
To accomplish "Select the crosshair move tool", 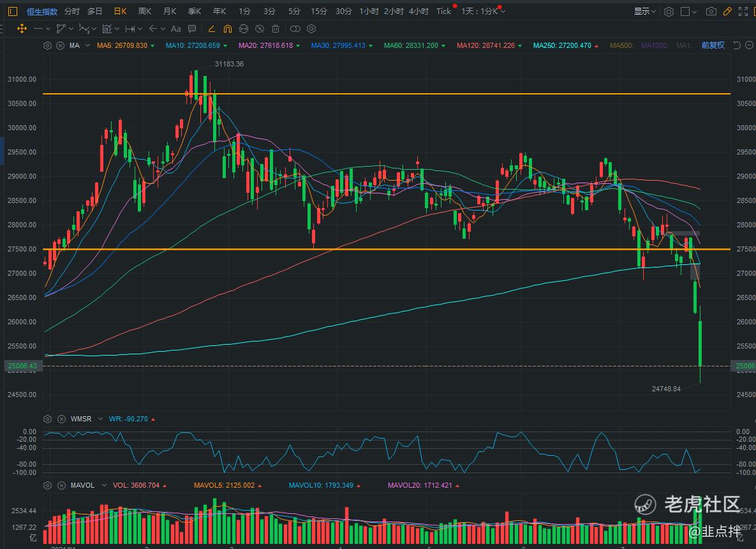I will pyautogui.click(x=22, y=29).
